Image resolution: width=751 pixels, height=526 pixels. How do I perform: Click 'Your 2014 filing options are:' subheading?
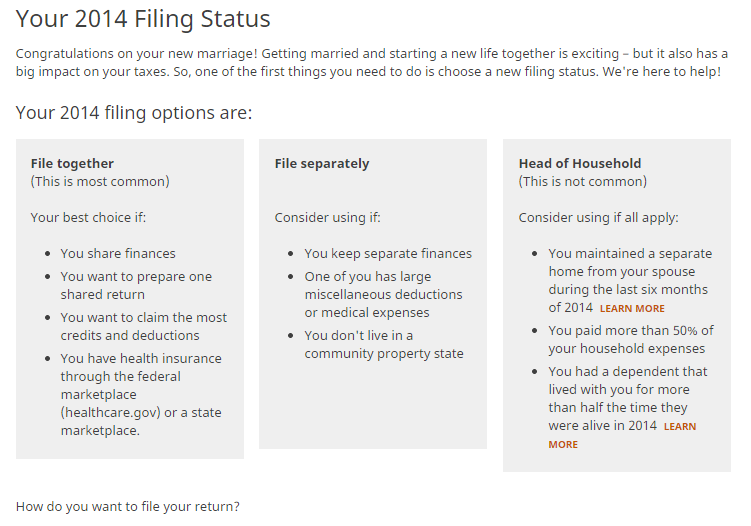pyautogui.click(x=134, y=113)
